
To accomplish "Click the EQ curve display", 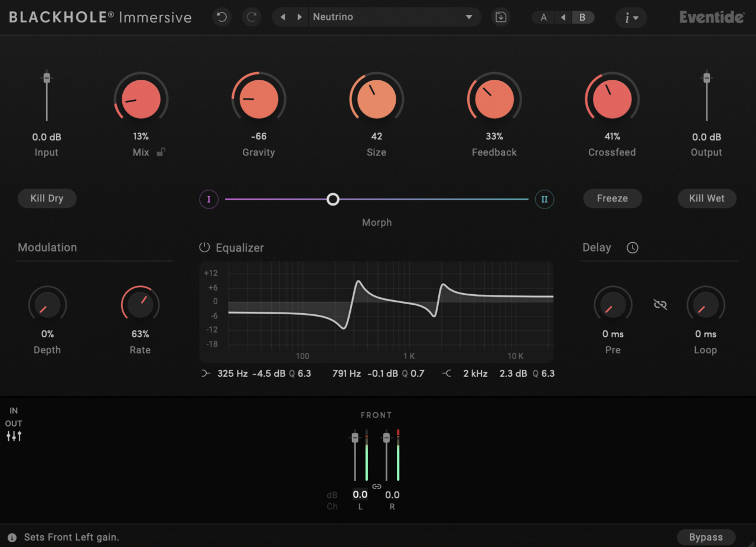I will [x=376, y=312].
